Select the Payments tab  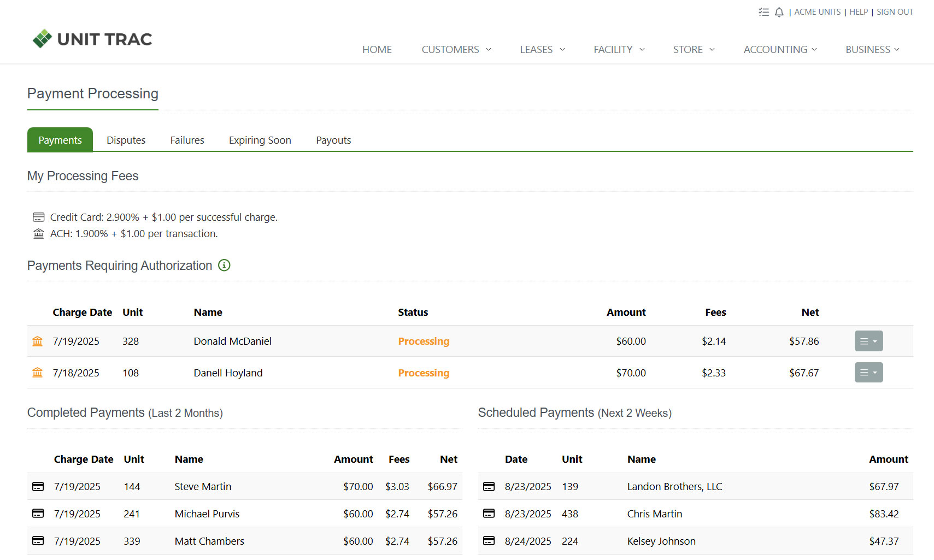coord(60,140)
